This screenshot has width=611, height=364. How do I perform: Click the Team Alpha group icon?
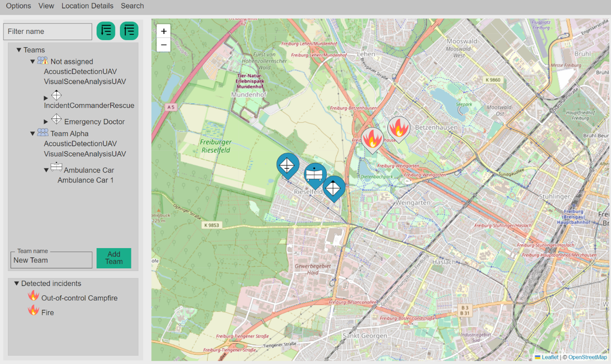(43, 132)
